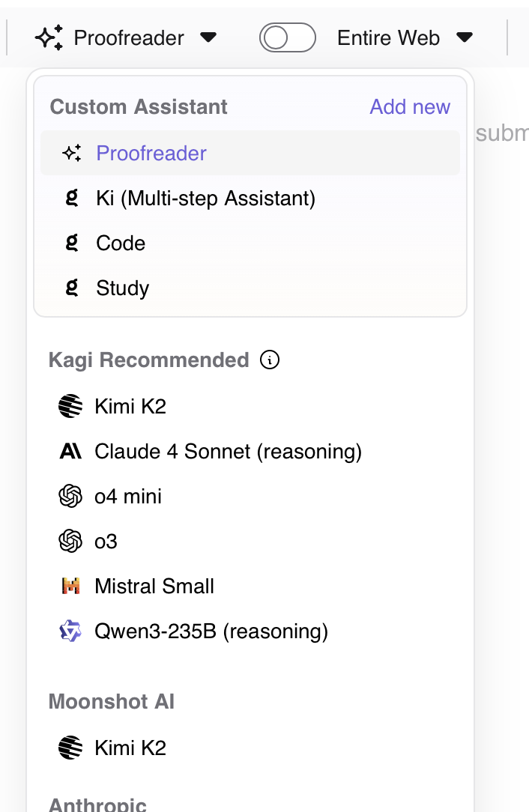This screenshot has height=812, width=529.
Task: Click the Add new link
Action: [410, 106]
